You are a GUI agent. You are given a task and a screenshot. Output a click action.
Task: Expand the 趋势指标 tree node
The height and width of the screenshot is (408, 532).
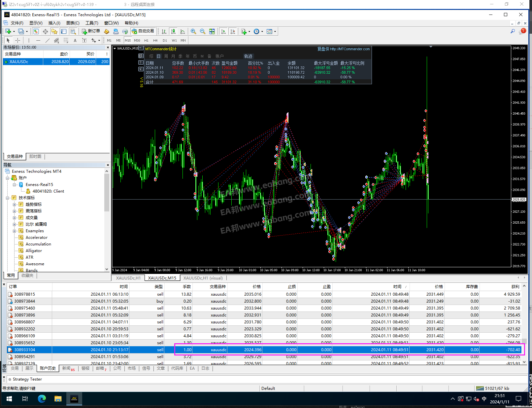[x=14, y=204]
